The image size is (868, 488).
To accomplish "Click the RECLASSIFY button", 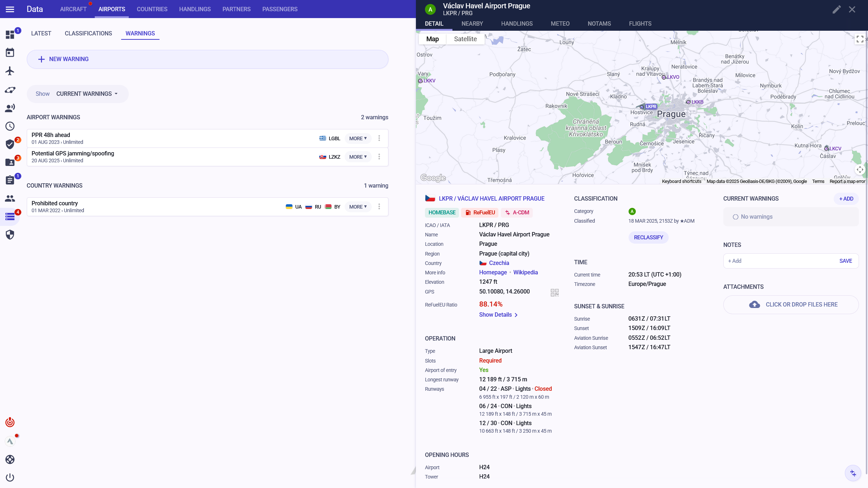I will [x=648, y=237].
